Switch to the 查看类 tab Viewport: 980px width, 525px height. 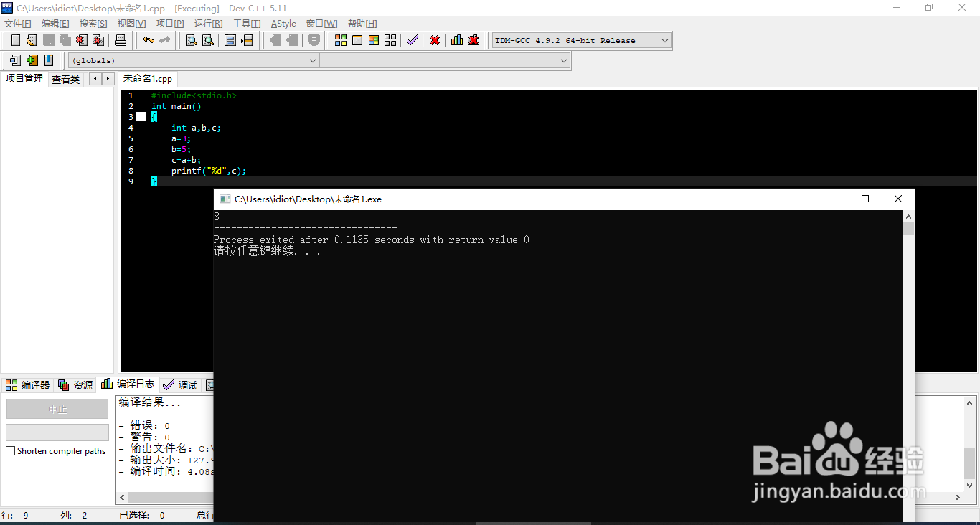point(65,80)
